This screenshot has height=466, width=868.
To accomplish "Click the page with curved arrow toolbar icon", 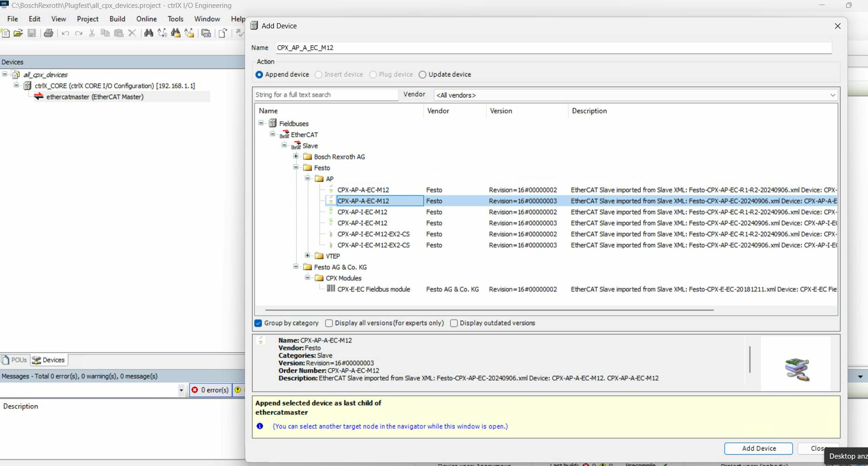I will tap(223, 33).
